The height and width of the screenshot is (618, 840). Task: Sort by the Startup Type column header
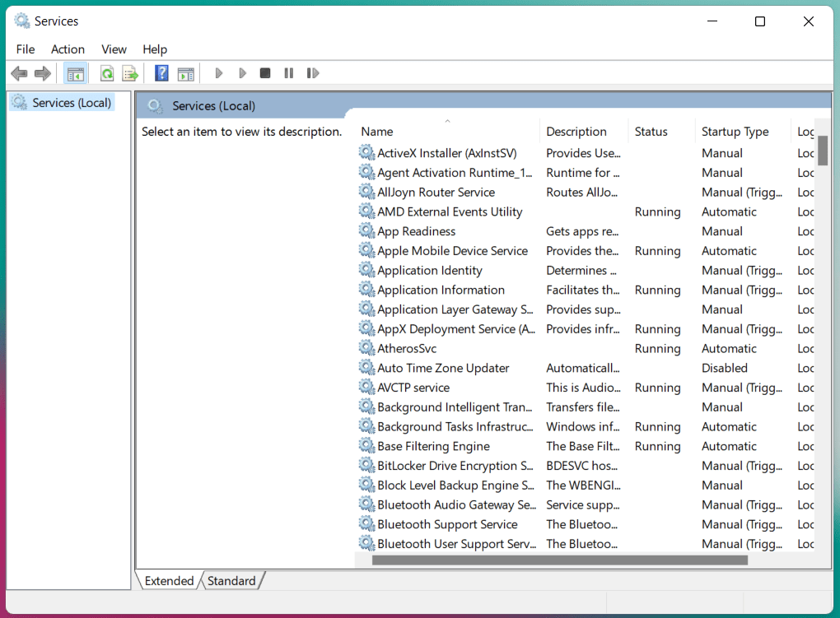coord(735,132)
